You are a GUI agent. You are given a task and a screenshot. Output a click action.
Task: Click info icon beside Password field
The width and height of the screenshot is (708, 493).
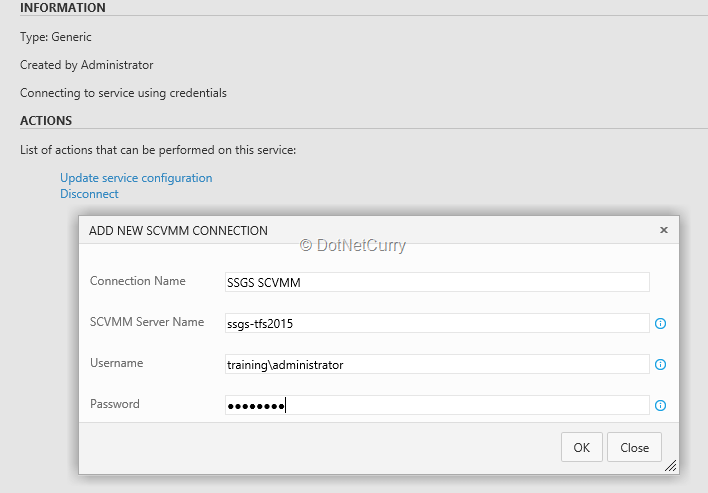click(660, 405)
